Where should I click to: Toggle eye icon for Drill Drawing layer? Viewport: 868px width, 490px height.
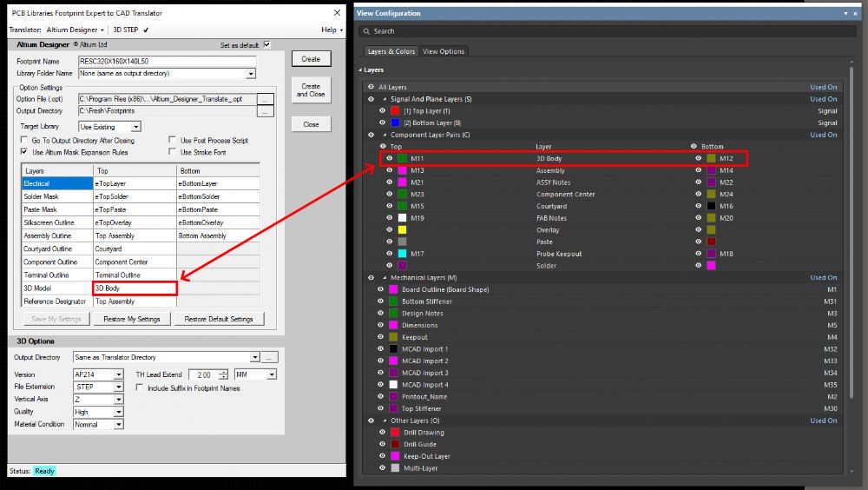(x=381, y=432)
